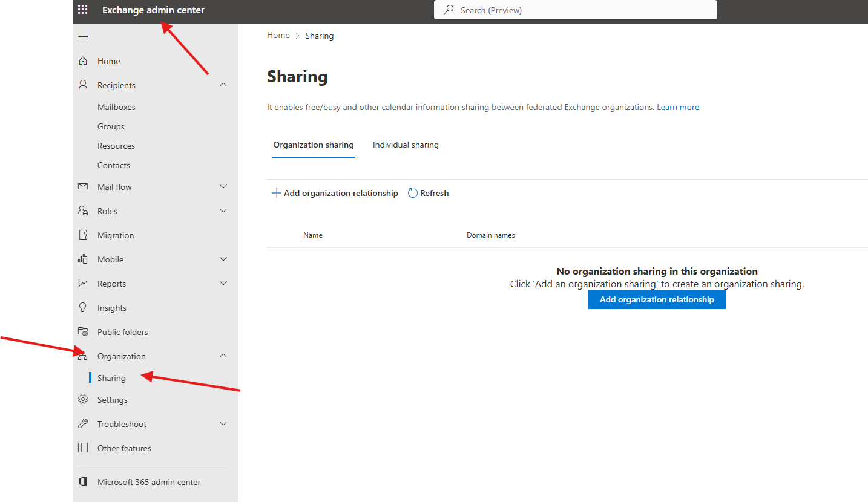Sort by the Name column header
868x502 pixels.
313,235
